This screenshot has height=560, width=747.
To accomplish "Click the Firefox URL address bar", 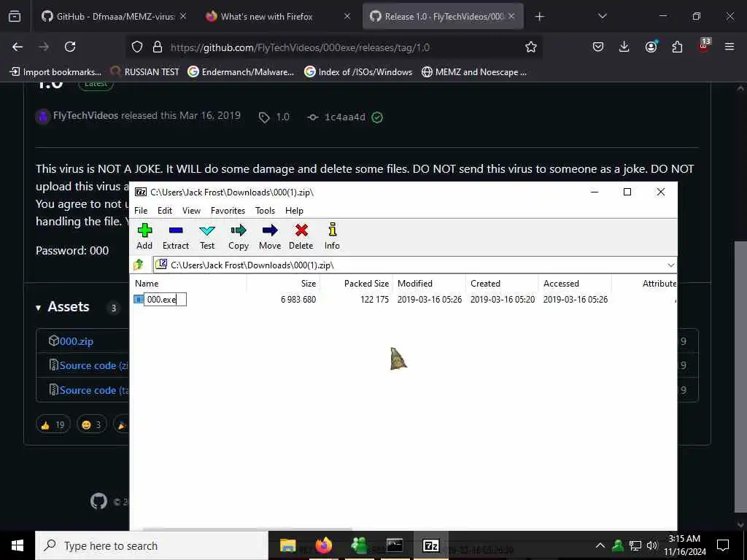I will [x=333, y=47].
